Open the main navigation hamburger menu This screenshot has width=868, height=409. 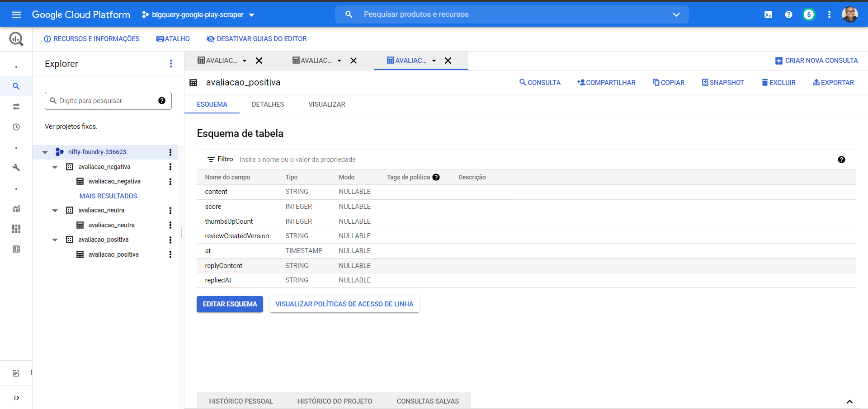tap(17, 14)
